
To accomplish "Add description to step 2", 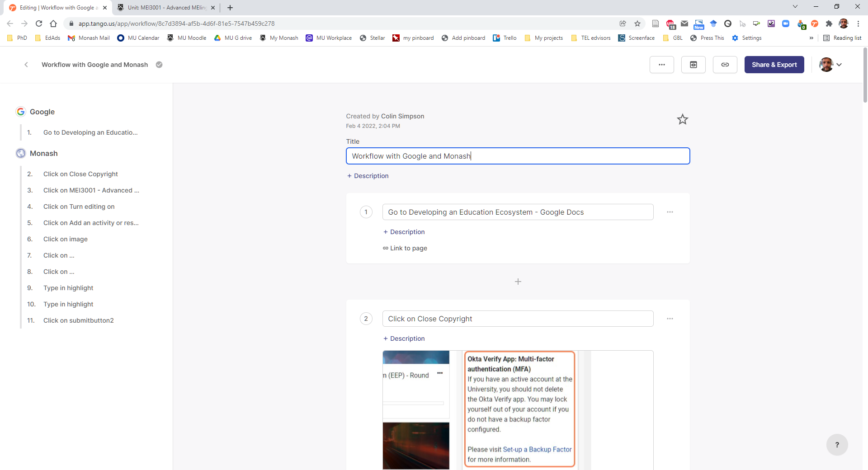I will click(404, 338).
